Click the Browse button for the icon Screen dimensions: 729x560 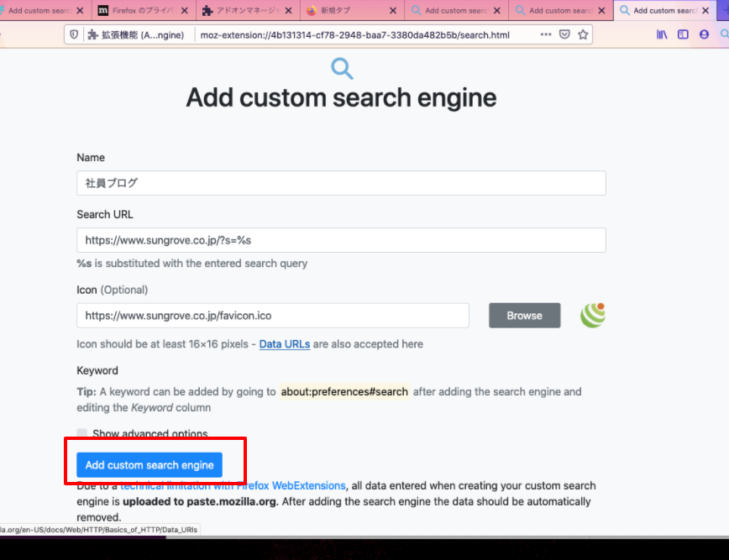524,316
